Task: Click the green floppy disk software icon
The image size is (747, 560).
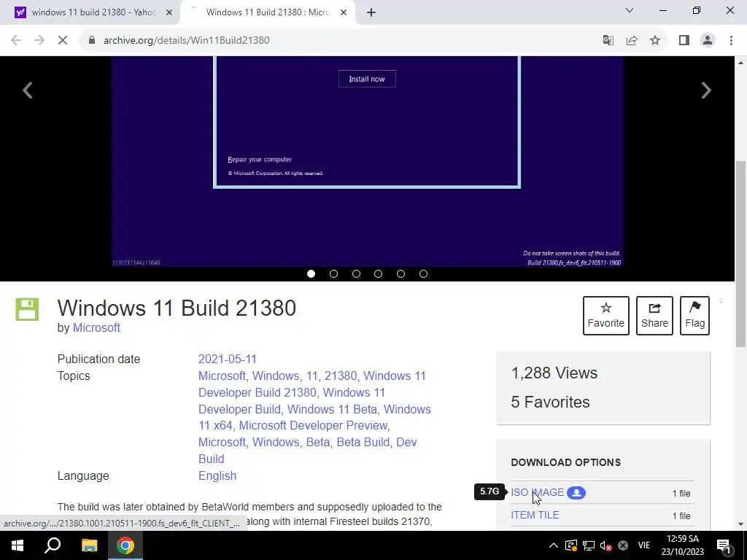Action: 27,309
